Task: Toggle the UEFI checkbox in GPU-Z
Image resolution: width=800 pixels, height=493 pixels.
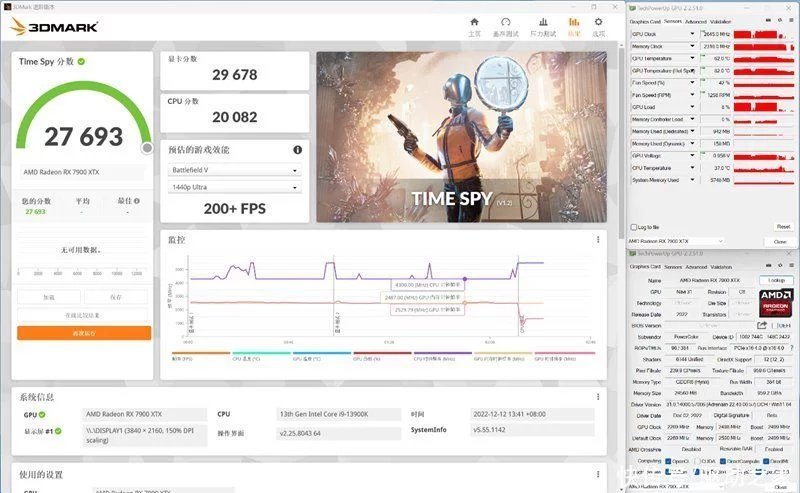Action: coord(774,325)
